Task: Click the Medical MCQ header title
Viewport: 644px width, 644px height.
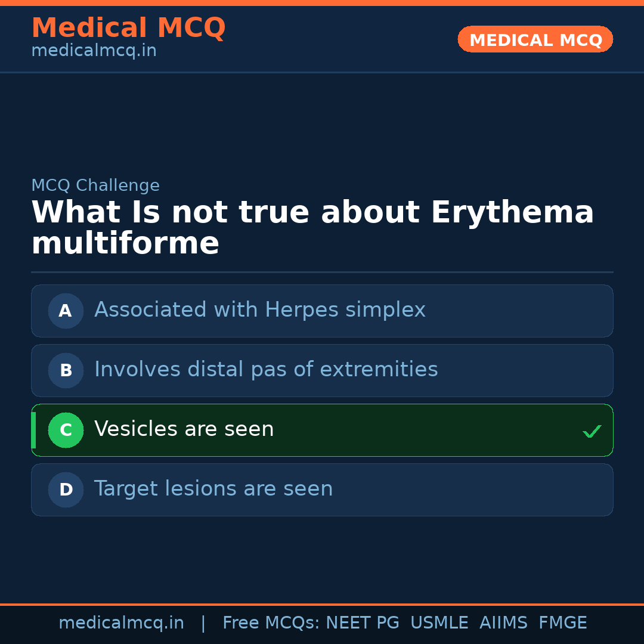Action: [x=128, y=28]
